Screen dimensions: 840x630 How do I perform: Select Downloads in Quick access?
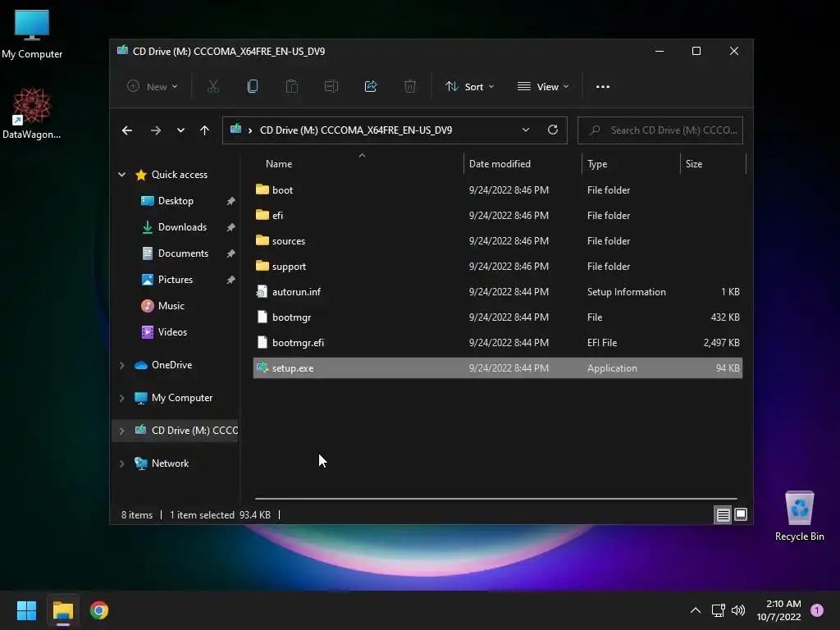click(181, 227)
